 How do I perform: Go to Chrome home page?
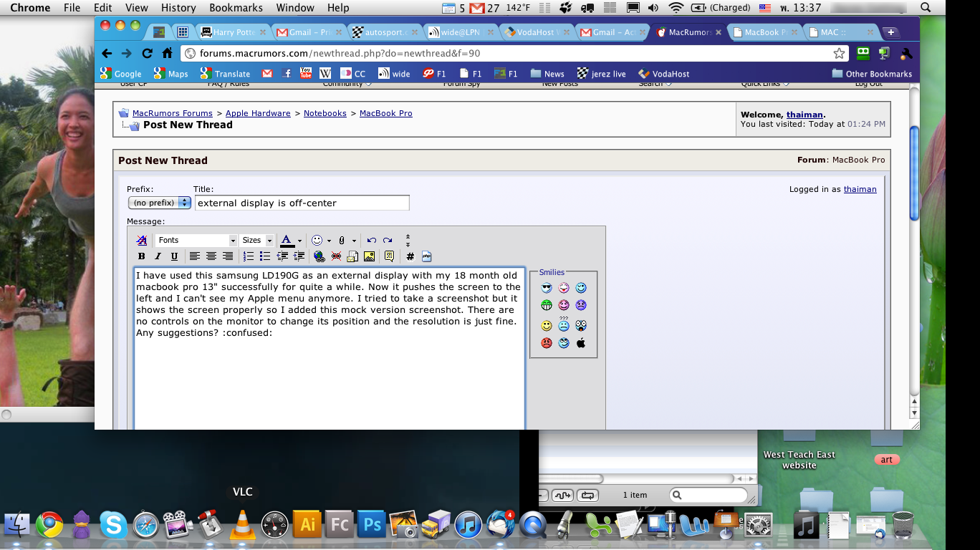coord(167,53)
